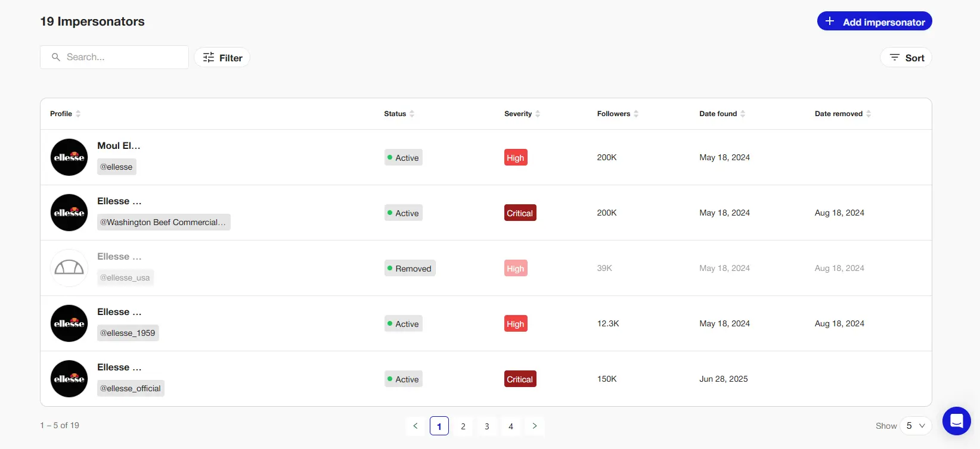
Task: Click the 1 – 5 of 19 counter
Action: [60, 425]
